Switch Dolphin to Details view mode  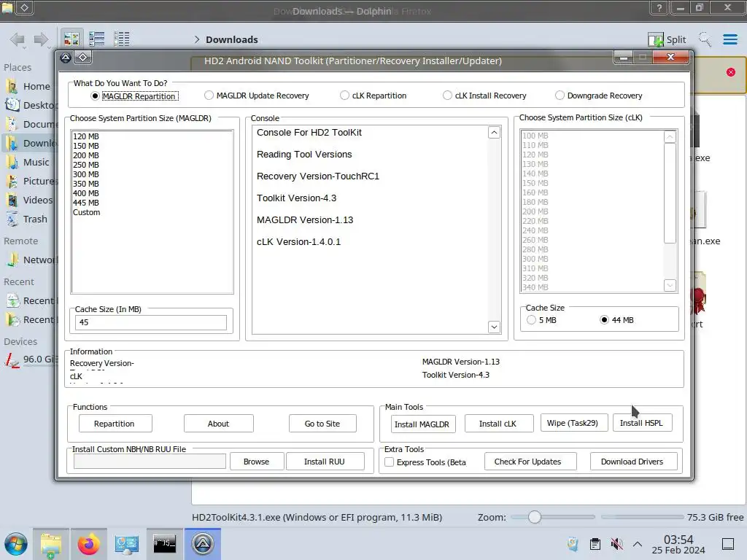point(122,39)
